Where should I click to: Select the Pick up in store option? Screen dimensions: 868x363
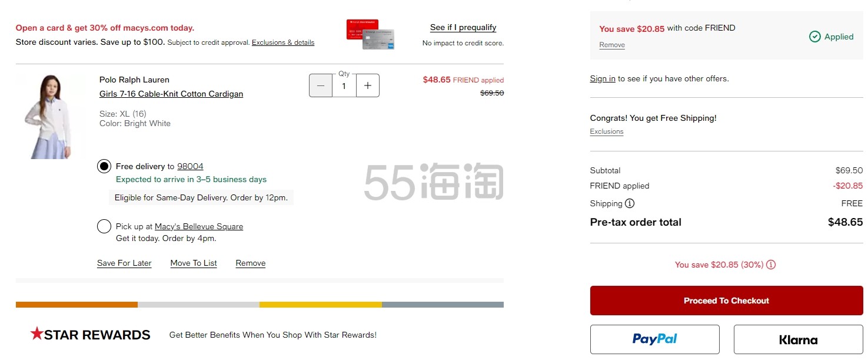104,226
